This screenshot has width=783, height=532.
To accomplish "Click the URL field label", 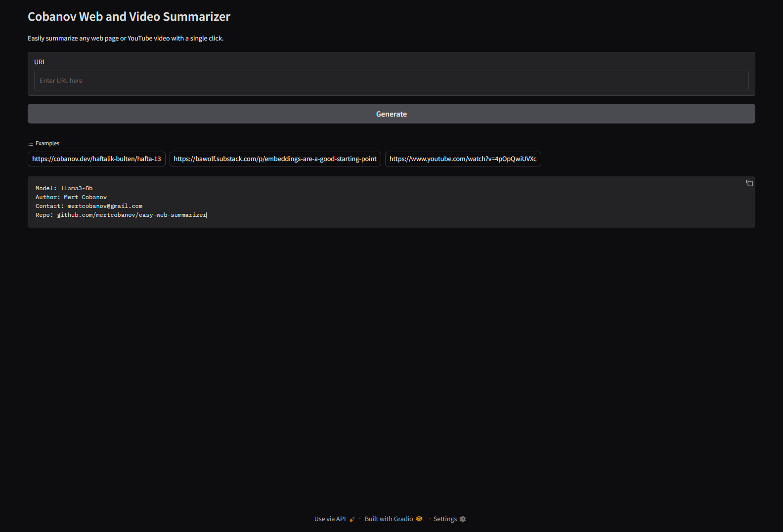I will 40,62.
